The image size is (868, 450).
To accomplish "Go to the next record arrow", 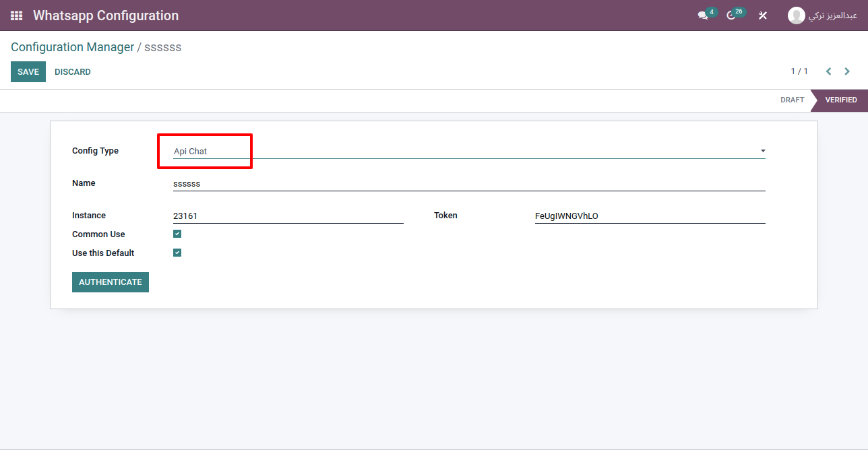I will [x=847, y=71].
